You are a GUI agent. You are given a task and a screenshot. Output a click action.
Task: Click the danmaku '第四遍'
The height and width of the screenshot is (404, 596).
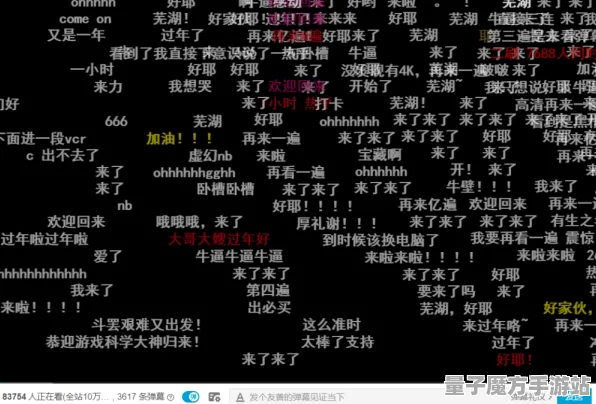(x=268, y=290)
